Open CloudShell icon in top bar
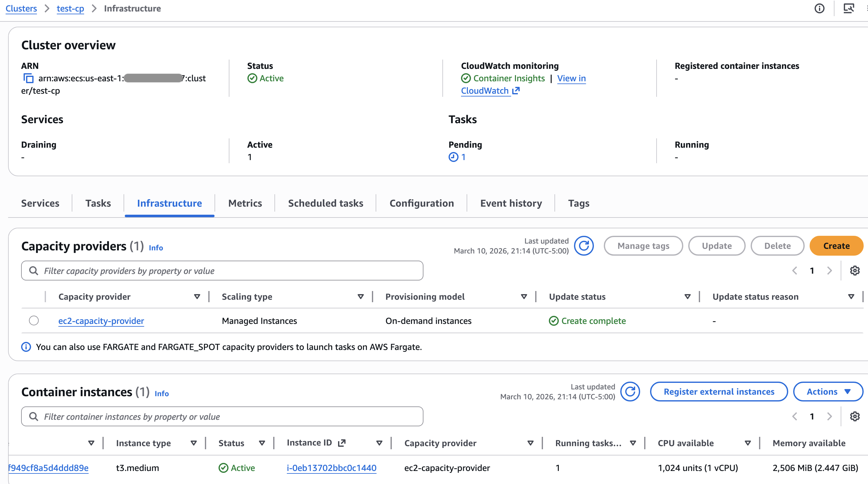Image resolution: width=868 pixels, height=484 pixels. pos(848,8)
